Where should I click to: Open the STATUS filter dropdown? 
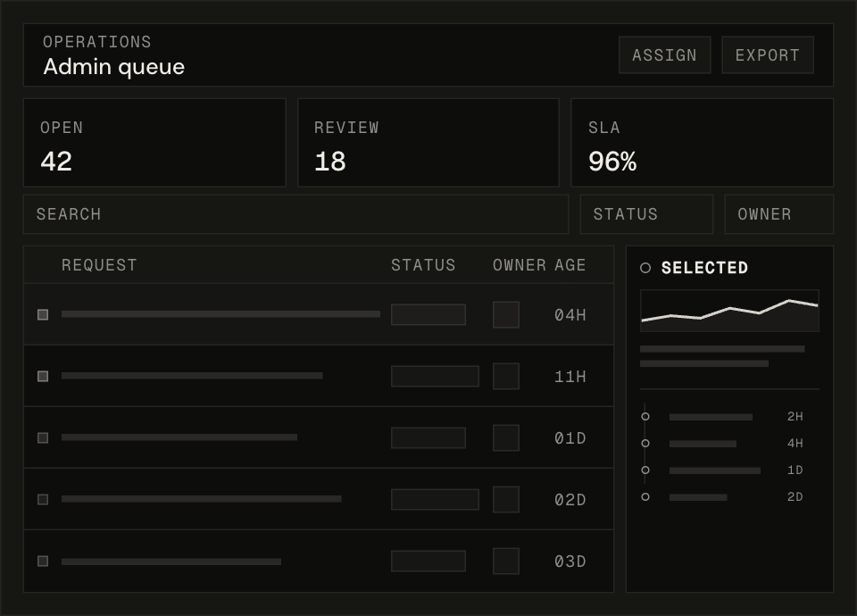tap(646, 214)
